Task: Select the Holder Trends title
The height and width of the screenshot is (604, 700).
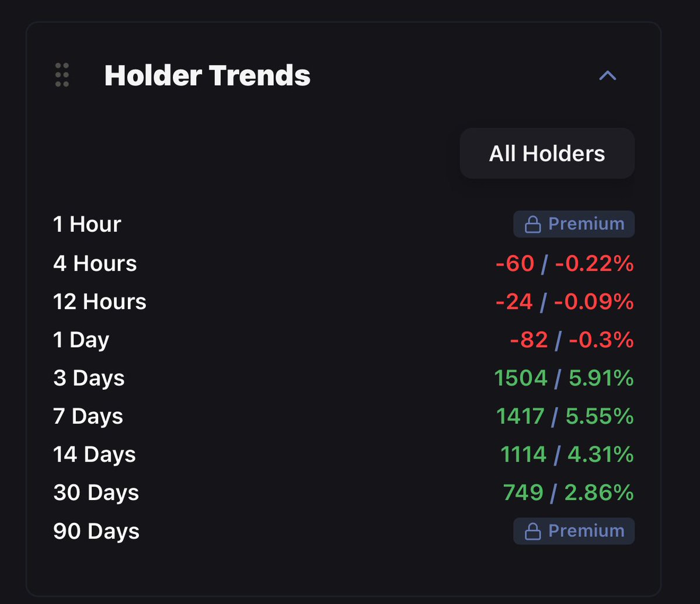Action: point(207,75)
